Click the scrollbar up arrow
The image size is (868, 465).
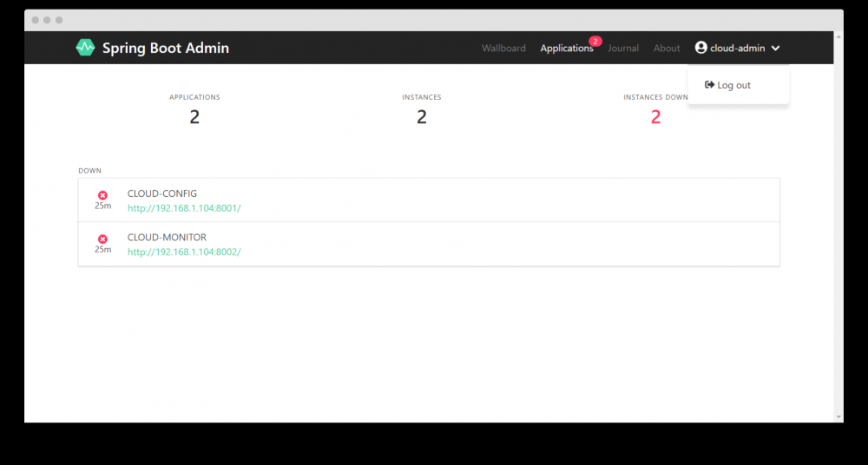838,36
